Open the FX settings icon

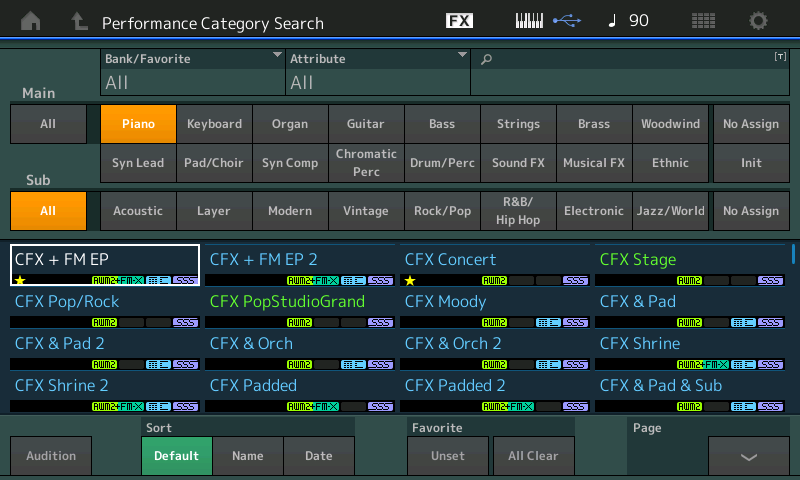(459, 21)
